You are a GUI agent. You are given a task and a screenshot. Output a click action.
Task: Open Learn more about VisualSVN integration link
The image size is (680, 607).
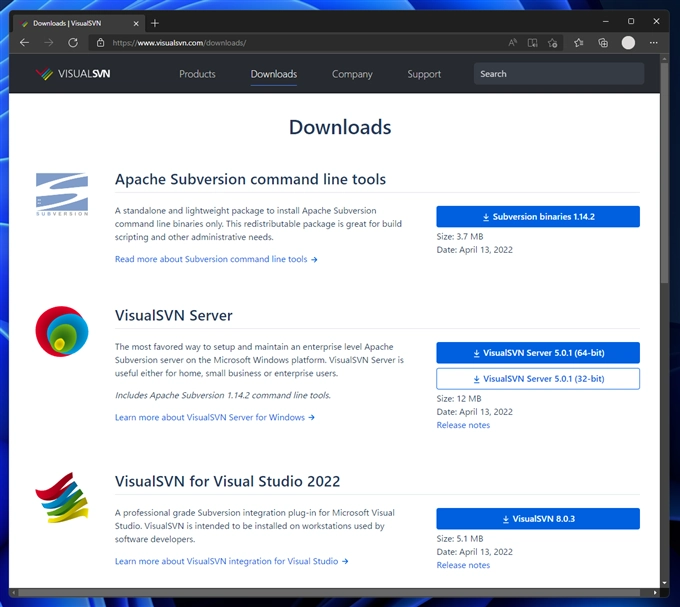click(232, 561)
